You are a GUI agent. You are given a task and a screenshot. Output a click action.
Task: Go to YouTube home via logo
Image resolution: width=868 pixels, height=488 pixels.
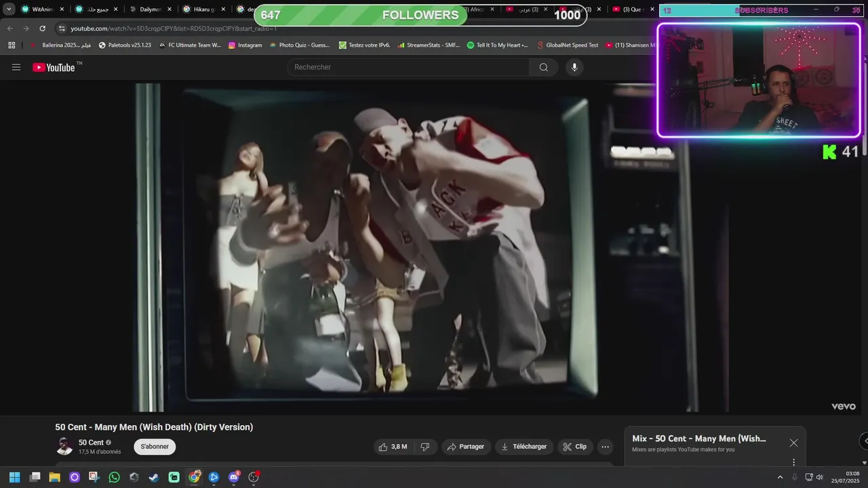coord(54,67)
